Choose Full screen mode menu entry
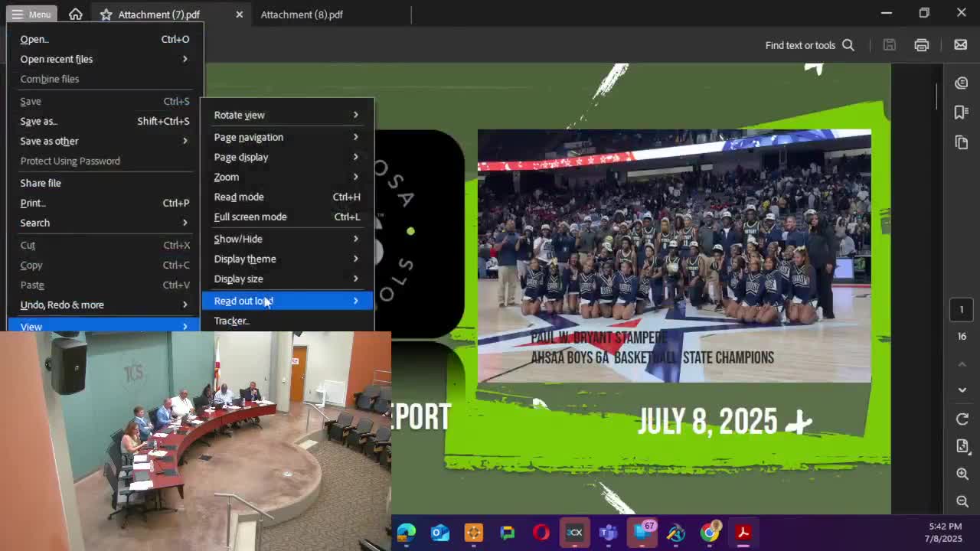 250,217
